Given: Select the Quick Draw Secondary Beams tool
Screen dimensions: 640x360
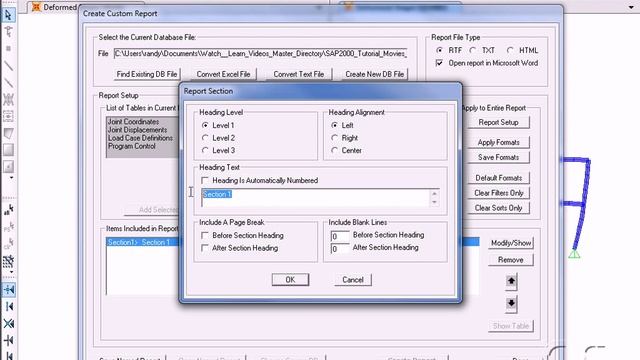Looking at the screenshot, I should [8, 116].
